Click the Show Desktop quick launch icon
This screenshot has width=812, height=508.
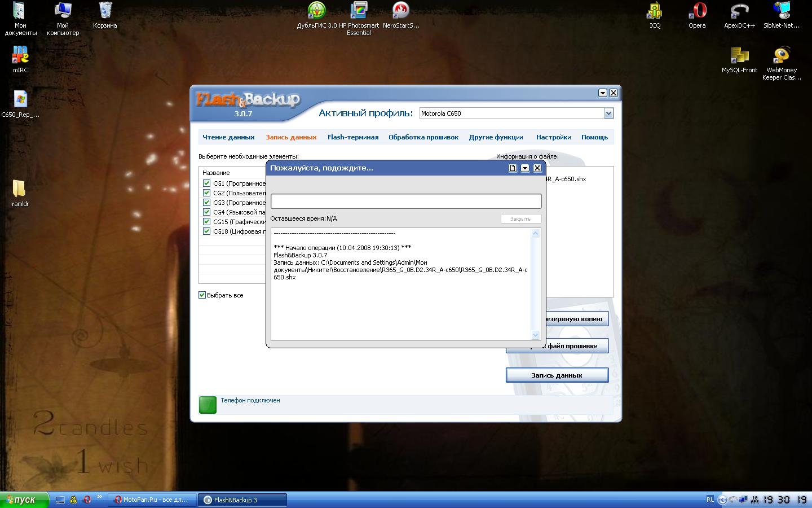pos(60,500)
